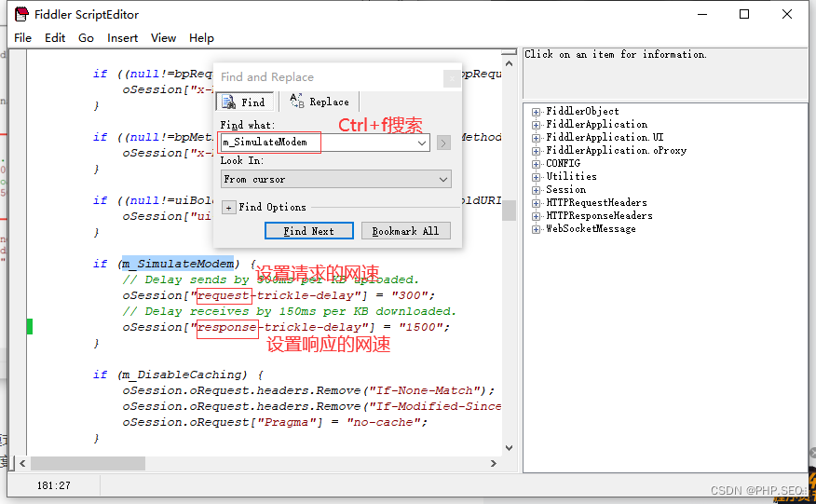This screenshot has width=816, height=504.
Task: Click the green change marker in the editor margin
Action: coord(30,326)
